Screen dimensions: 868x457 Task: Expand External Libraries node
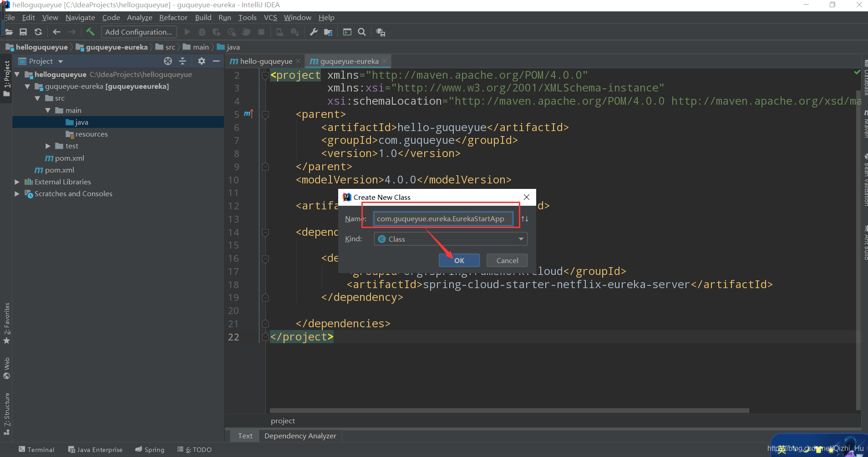[17, 182]
